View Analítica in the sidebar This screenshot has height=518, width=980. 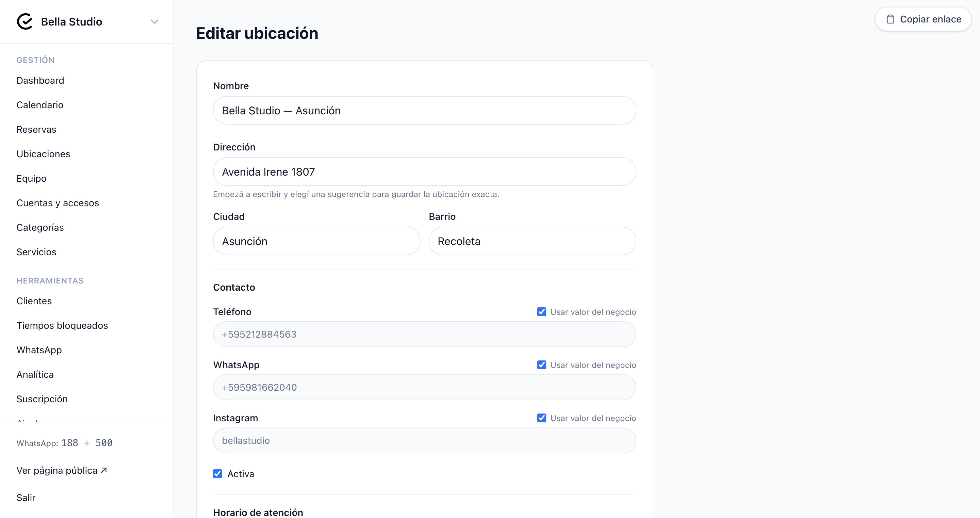pos(35,374)
